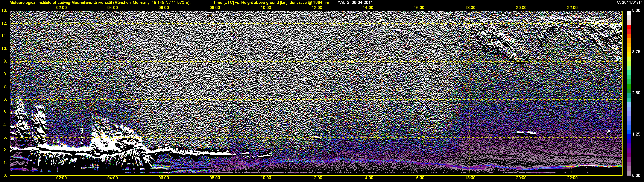This screenshot has width=644, height=182.
Task: Click the 'YALIS: 06-04-2011' date label
Action: coord(355,3)
